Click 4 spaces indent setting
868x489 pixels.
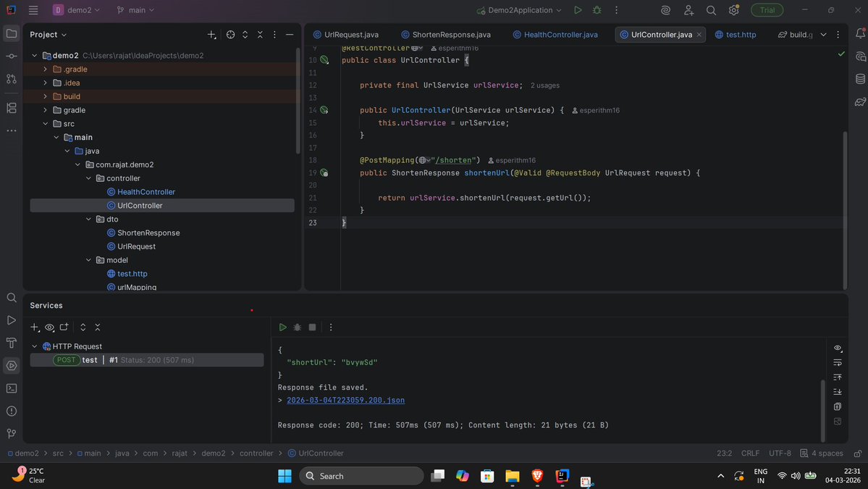[x=822, y=453]
